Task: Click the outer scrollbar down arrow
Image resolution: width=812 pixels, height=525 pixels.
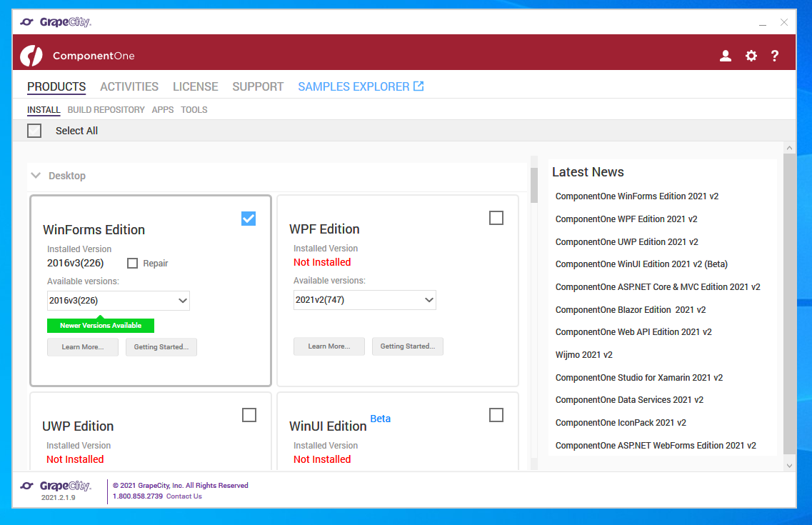Action: tap(789, 466)
